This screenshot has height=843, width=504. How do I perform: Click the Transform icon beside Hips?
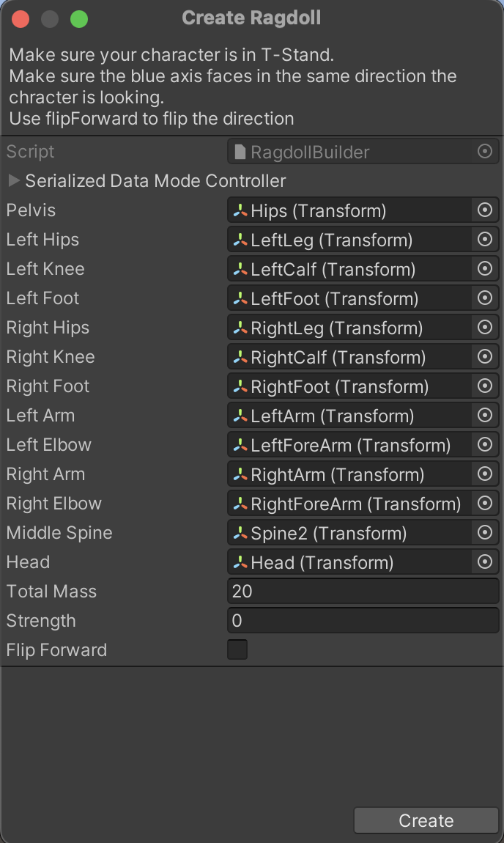click(x=240, y=211)
